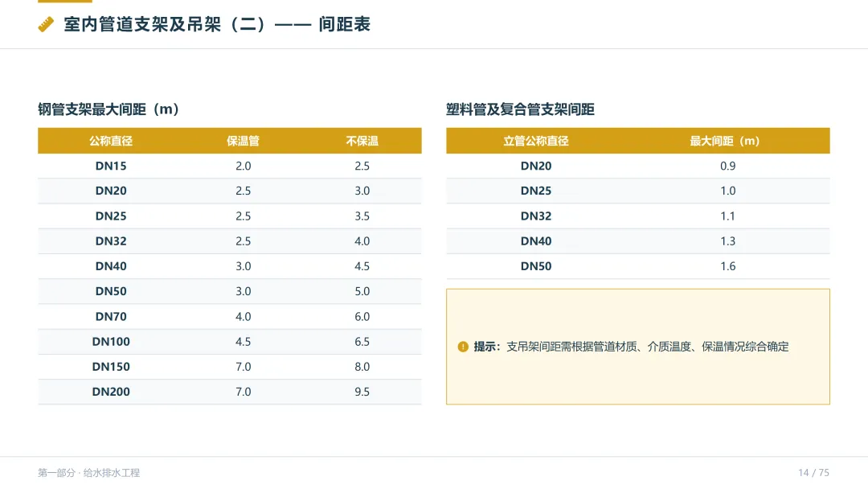Select the DN15 row label
This screenshot has width=868, height=489.
tap(111, 166)
